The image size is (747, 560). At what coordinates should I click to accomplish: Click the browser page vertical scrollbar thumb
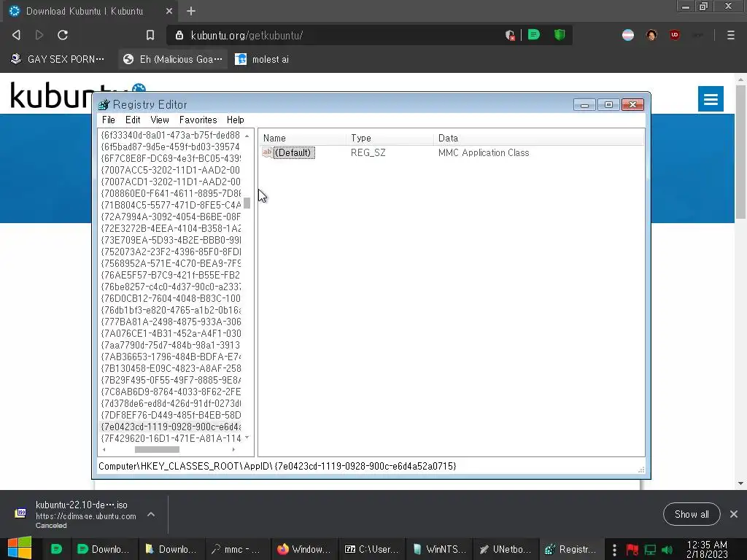point(740,152)
